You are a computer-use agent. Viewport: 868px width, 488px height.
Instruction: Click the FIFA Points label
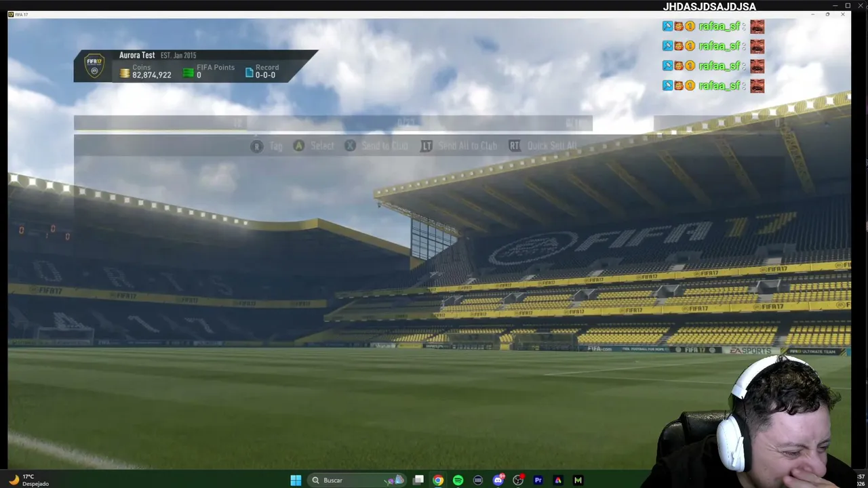(216, 67)
